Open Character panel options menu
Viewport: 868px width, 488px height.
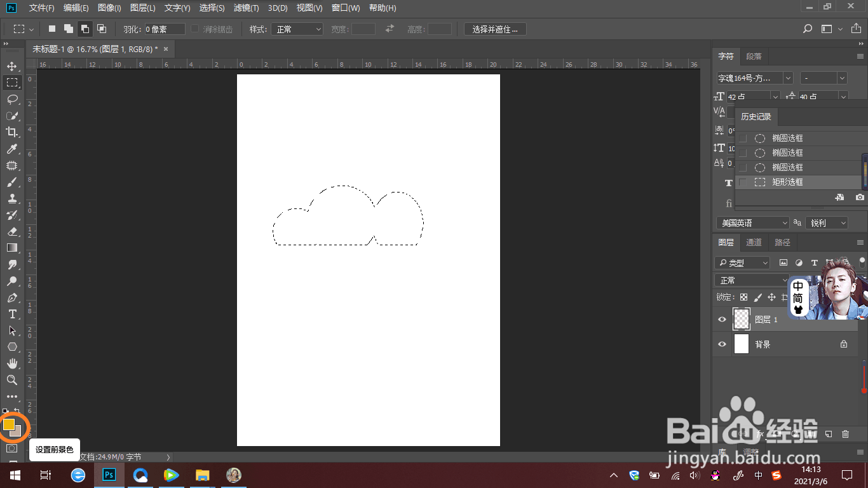[860, 57]
